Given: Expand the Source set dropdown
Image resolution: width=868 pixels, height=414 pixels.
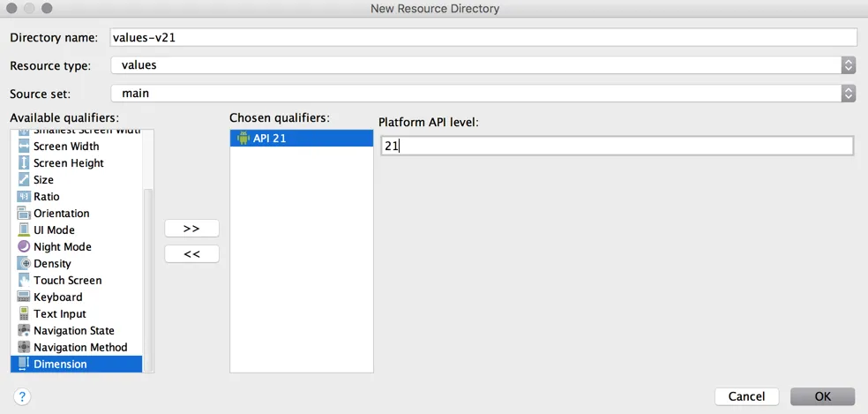Looking at the screenshot, I should click(848, 93).
